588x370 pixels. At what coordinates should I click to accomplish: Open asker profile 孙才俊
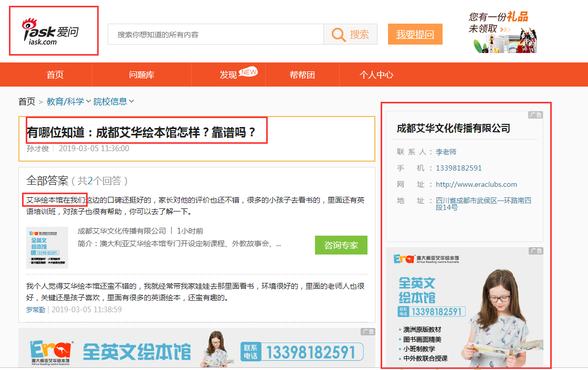(37, 149)
